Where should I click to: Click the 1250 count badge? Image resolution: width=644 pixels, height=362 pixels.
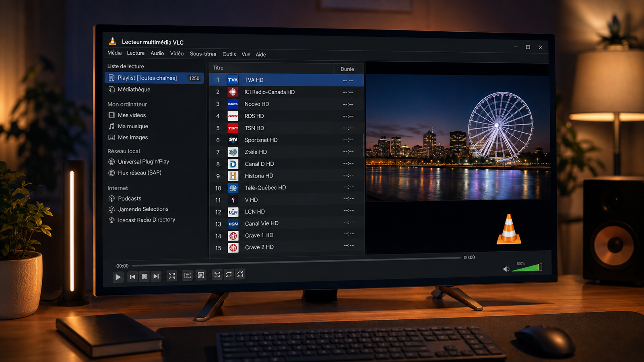[x=194, y=78]
